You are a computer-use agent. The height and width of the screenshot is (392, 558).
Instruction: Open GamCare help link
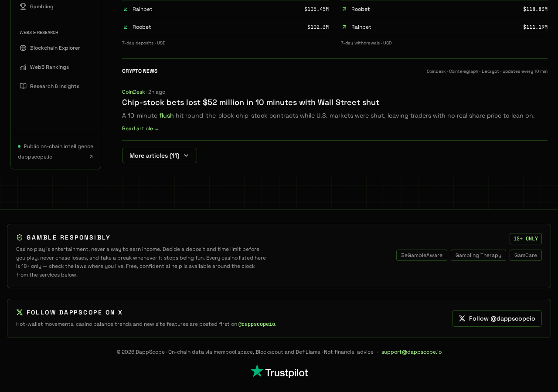click(x=526, y=255)
